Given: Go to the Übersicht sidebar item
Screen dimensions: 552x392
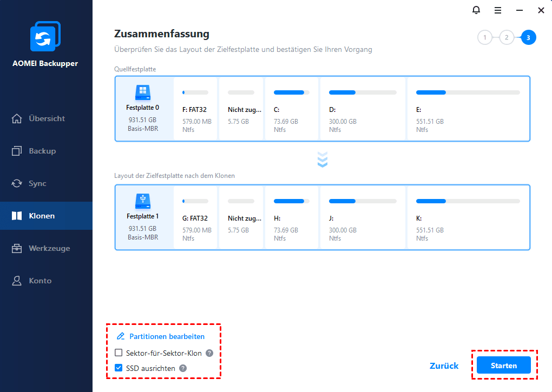Looking at the screenshot, I should click(46, 118).
